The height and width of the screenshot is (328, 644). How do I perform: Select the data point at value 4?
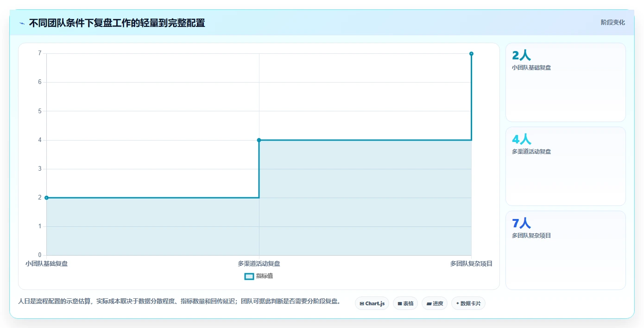[x=259, y=140]
